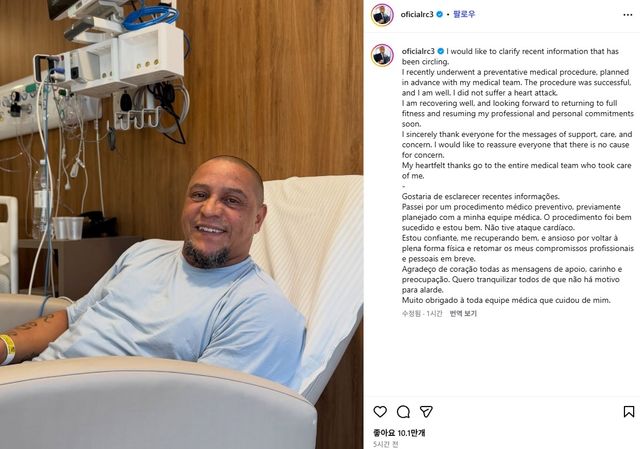Viewport: 640px width, 449px height.
Task: Visit oficialrc3 profile from the header username
Action: [x=417, y=14]
